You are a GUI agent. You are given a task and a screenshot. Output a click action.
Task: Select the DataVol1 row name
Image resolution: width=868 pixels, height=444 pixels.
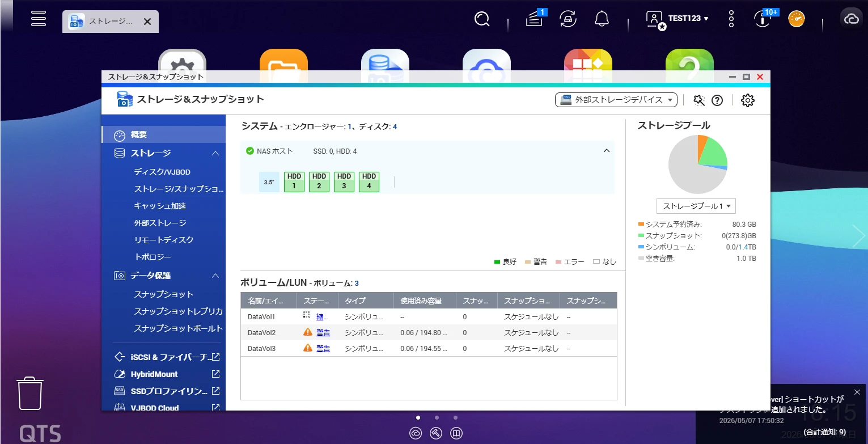click(262, 316)
